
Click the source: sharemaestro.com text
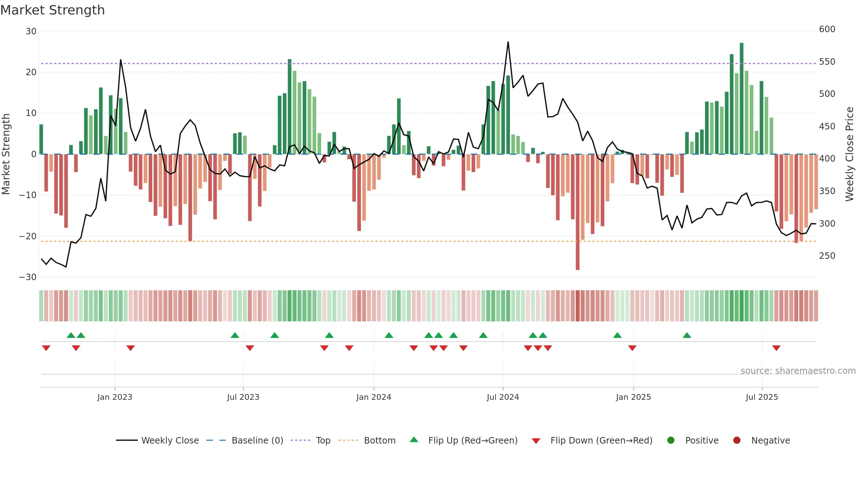click(798, 371)
